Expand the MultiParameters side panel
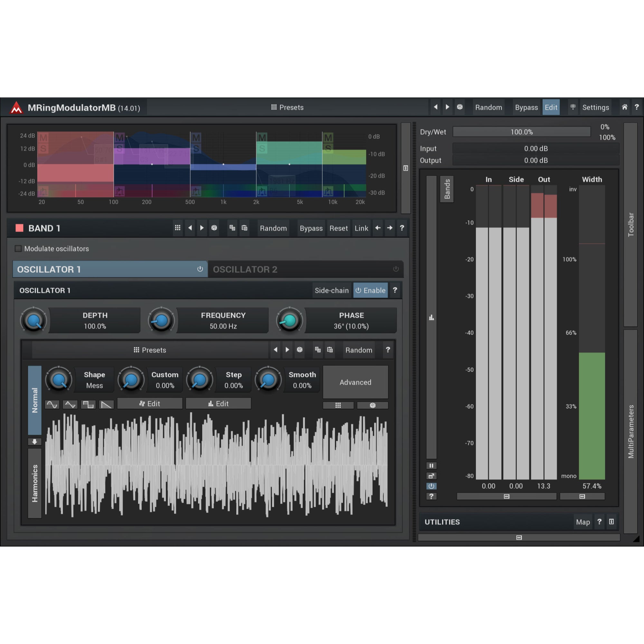 coord(631,432)
